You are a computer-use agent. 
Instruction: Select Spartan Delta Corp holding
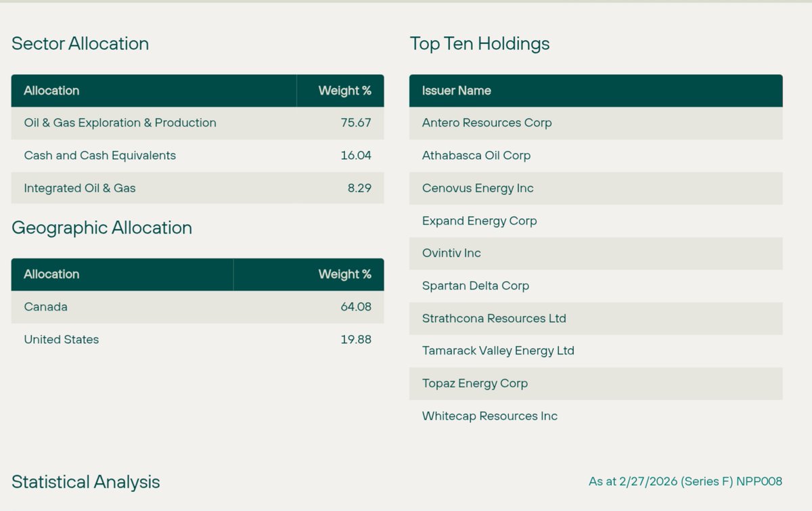click(x=596, y=286)
